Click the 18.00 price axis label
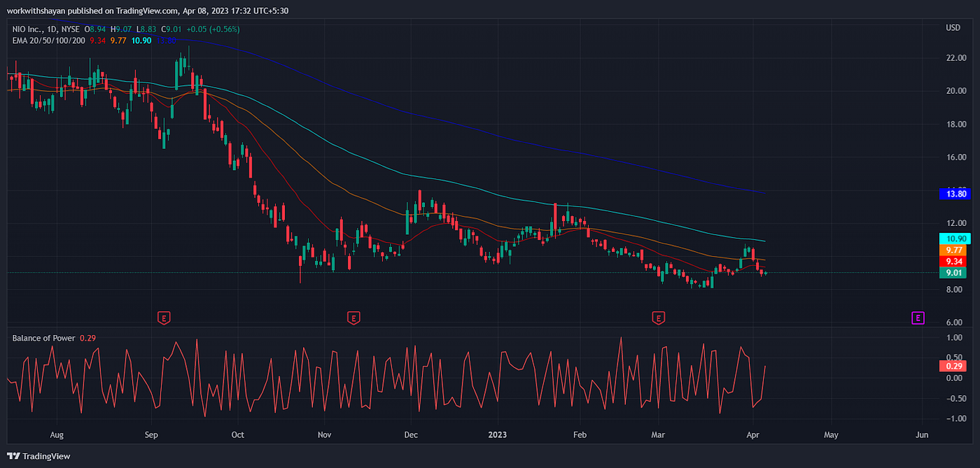This screenshot has width=980, height=468. [955, 125]
